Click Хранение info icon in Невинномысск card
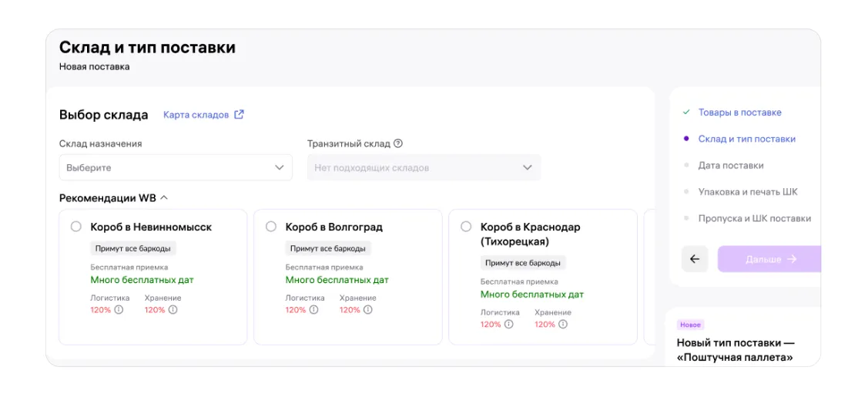This screenshot has width=868, height=394. pos(173,310)
